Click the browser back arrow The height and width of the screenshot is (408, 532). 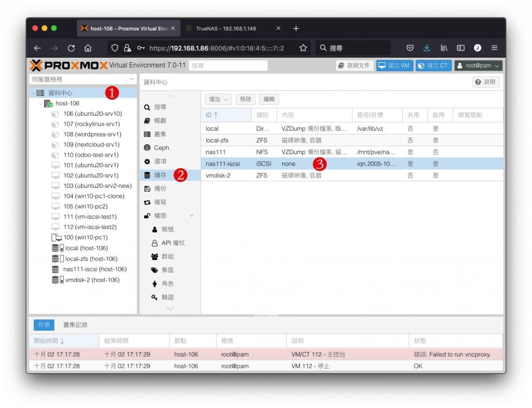tap(37, 48)
